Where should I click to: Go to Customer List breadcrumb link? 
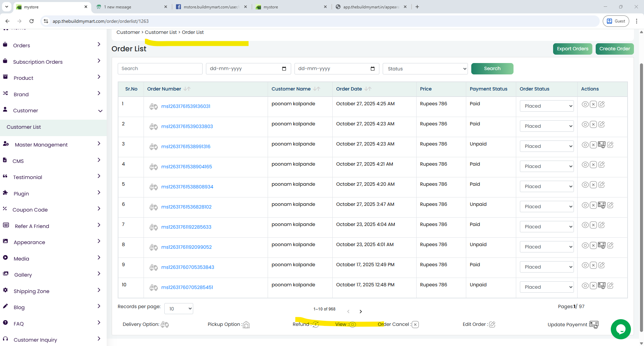coord(161,32)
